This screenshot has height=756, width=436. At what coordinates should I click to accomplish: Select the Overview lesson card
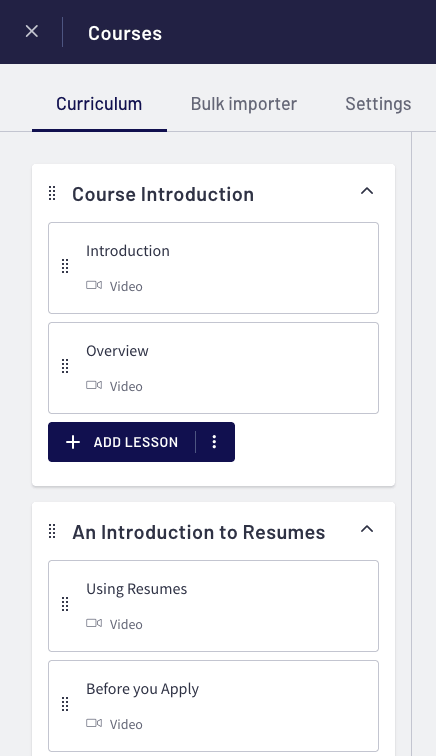coord(213,368)
